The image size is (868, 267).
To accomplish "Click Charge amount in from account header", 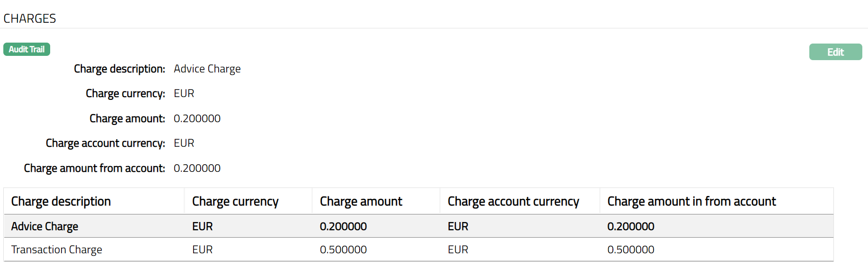I will point(691,201).
